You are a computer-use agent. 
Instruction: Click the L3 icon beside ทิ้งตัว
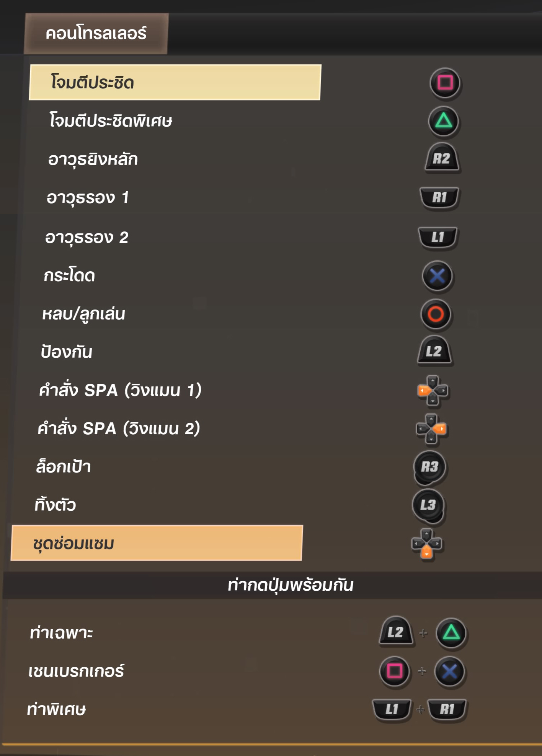coord(428,505)
